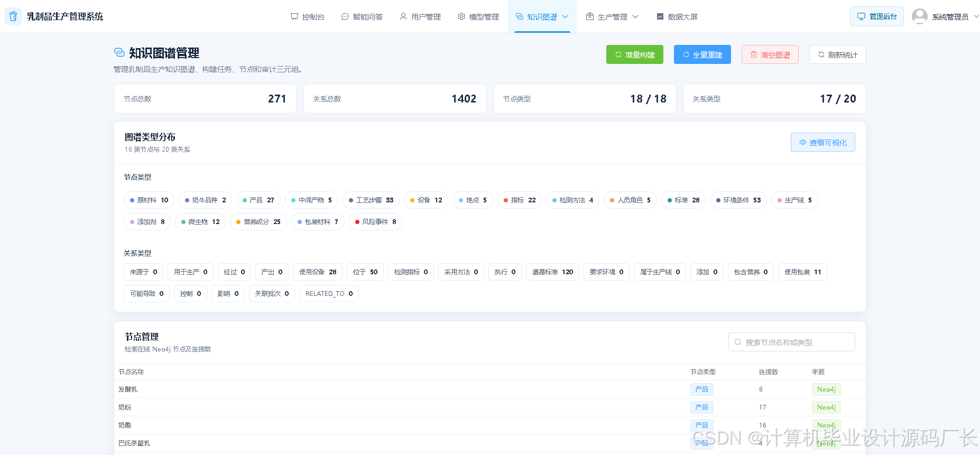Expand the 知识图谱 dropdown chevron
980x455 pixels.
(x=565, y=16)
